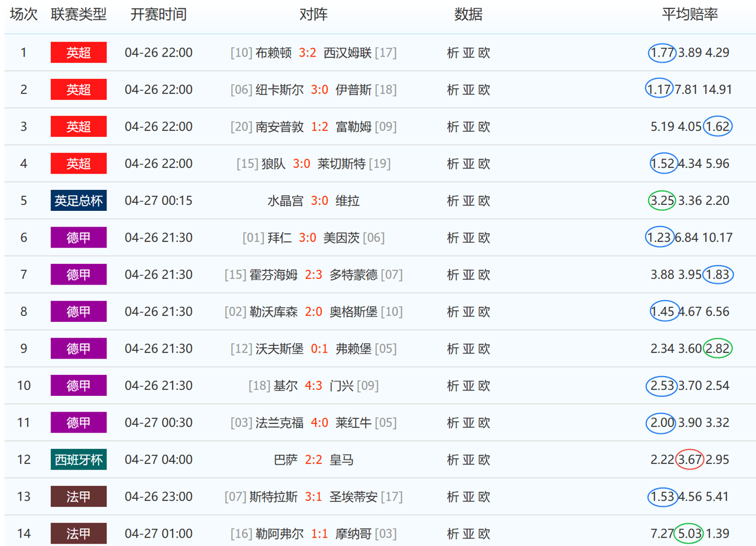The image size is (756, 546).
Task: Click kickoff time 04-27 00:15
Action: tap(158, 201)
